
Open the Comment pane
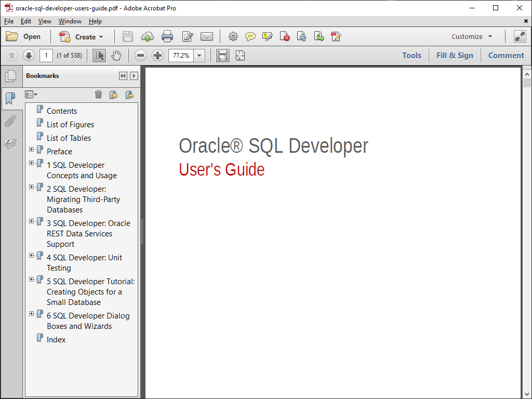[x=506, y=55]
